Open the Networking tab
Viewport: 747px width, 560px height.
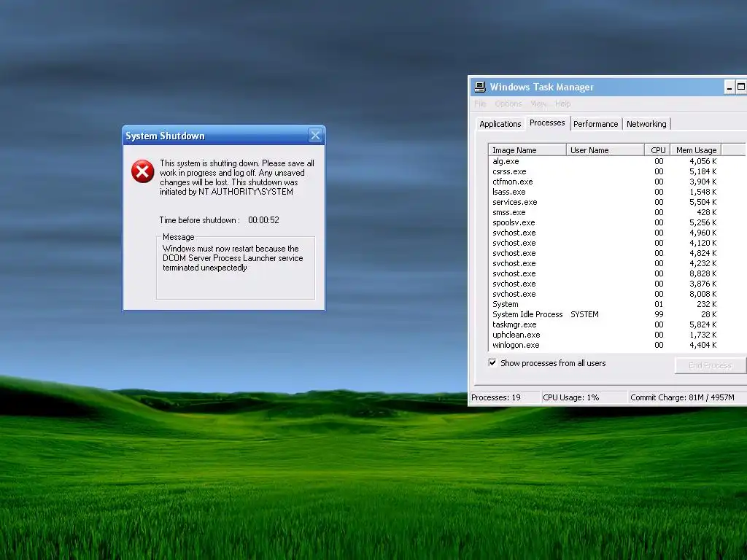(646, 124)
